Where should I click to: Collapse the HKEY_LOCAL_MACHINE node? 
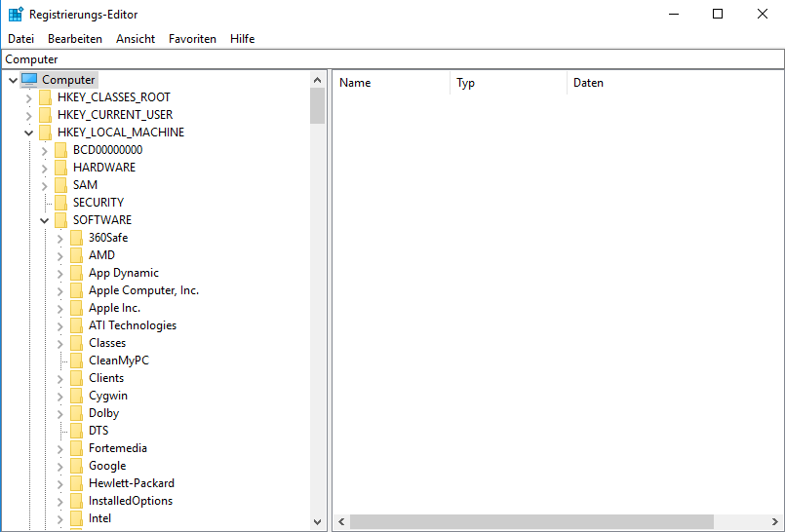[28, 133]
